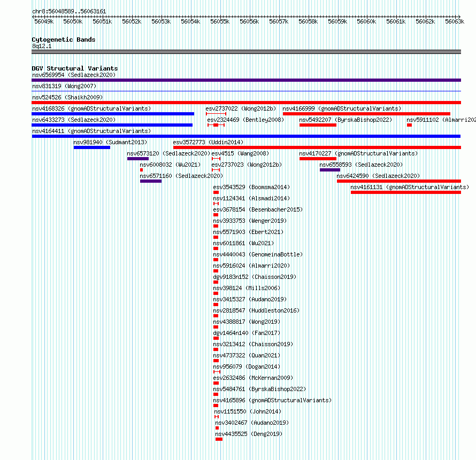Viewport: 476px width, 460px height.
Task: Select small red mark under nsv5911102
Action: (409, 125)
